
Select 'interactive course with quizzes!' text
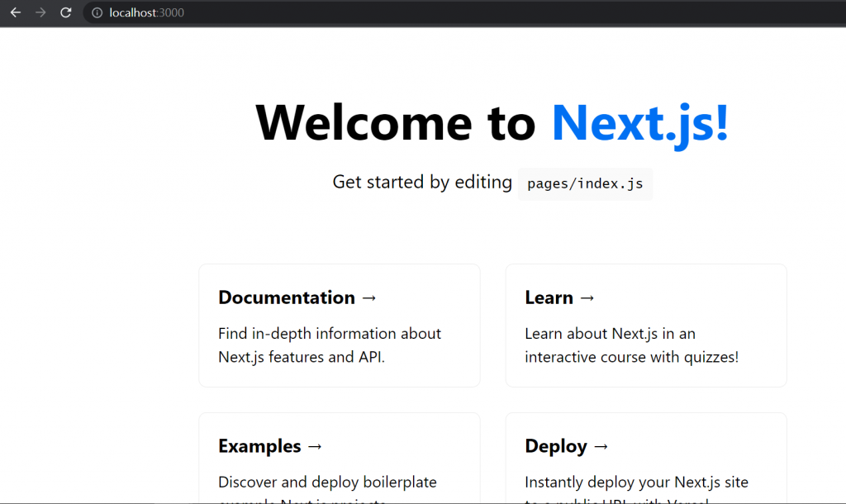pyautogui.click(x=631, y=357)
